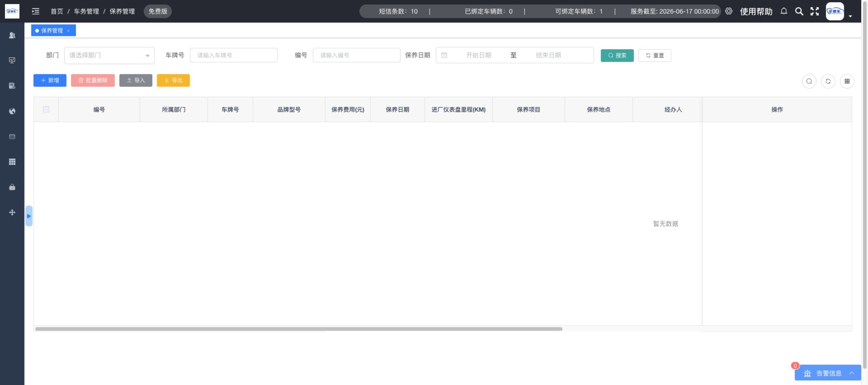Screen dimensions: 868x385
Task: Collapse sidebar via hamburger menu icon
Action: coord(36,11)
